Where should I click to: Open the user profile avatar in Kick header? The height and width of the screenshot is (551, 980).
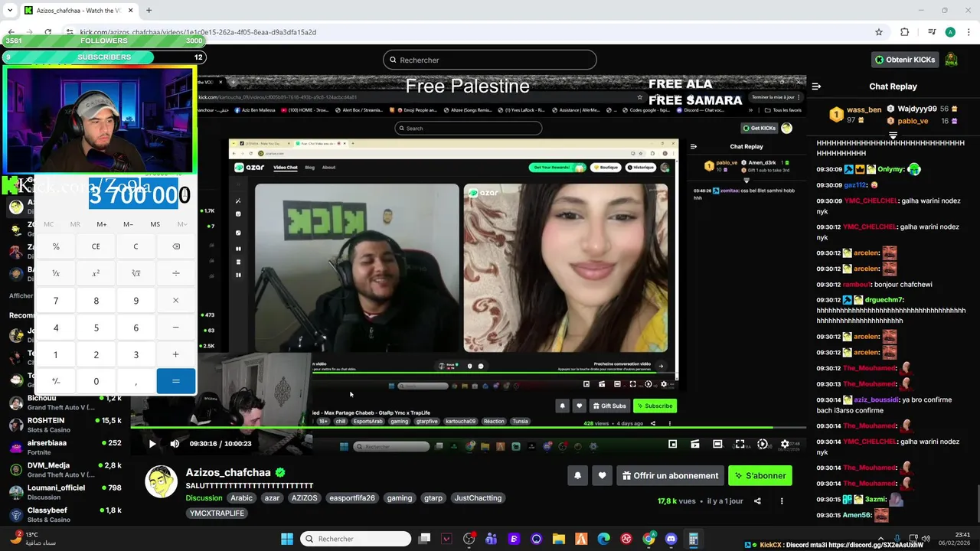(951, 60)
